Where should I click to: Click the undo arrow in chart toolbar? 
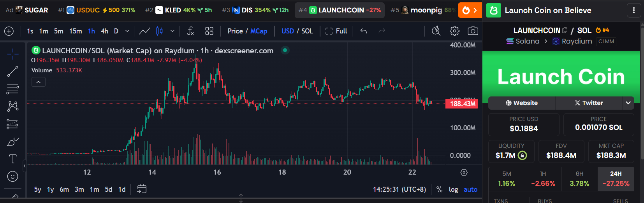(x=364, y=31)
